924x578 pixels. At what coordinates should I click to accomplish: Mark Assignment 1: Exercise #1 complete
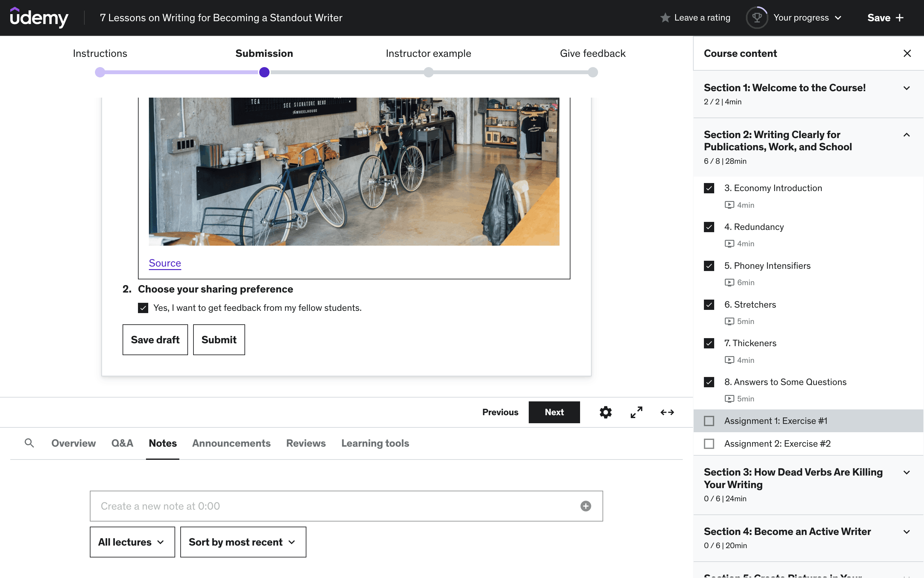point(709,421)
